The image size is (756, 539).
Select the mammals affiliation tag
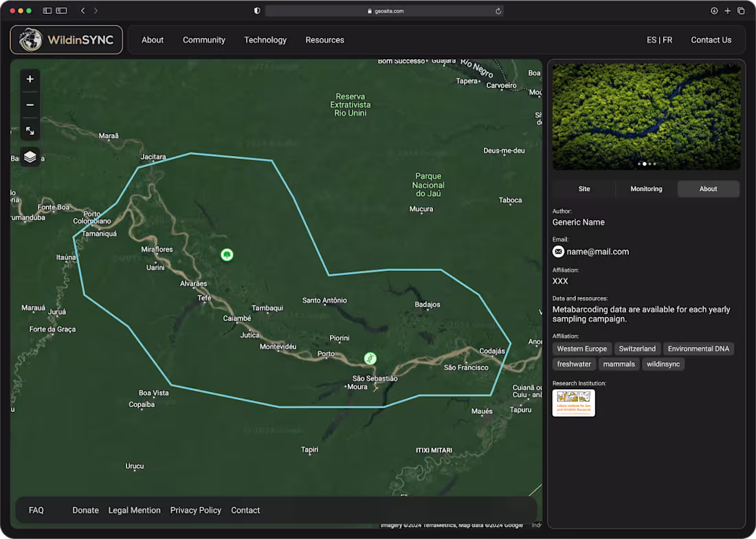(619, 364)
